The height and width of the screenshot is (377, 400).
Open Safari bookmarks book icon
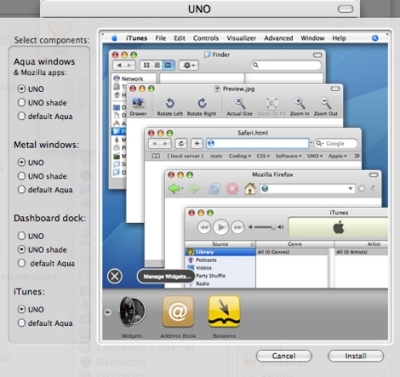(156, 156)
